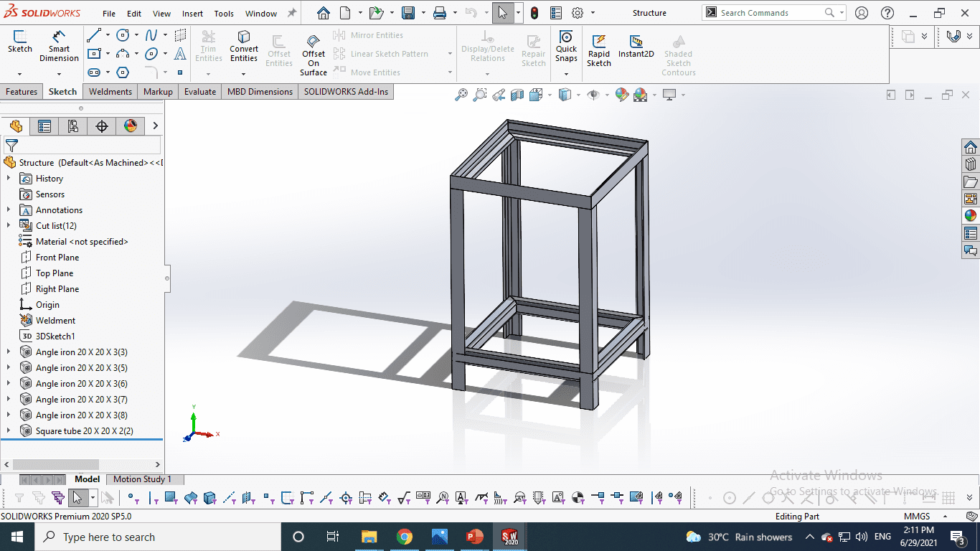Toggle Hide/Show Items eye icon
The height and width of the screenshot is (551, 980).
pos(593,95)
